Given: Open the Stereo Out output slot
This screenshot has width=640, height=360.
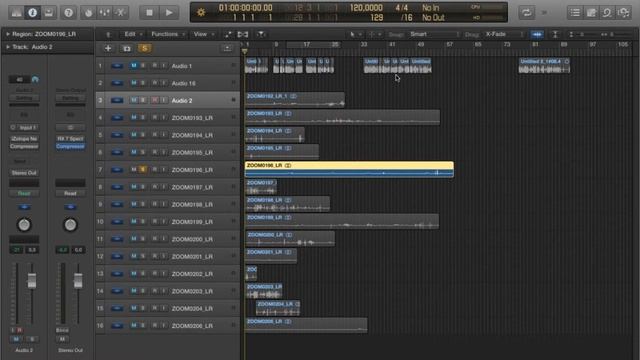Looking at the screenshot, I should click(24, 173).
